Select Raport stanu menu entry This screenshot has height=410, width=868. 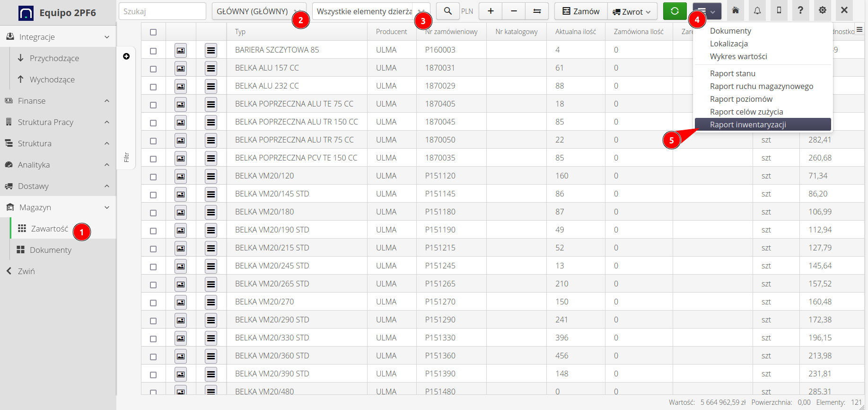pos(763,73)
